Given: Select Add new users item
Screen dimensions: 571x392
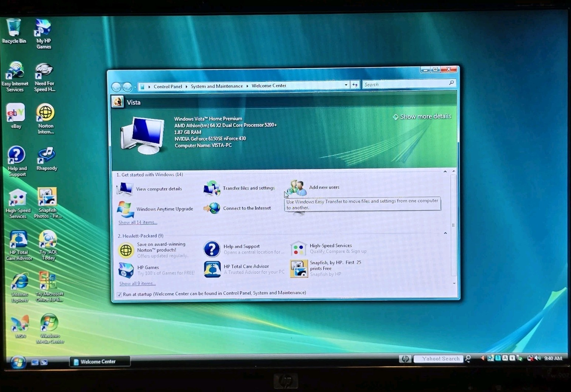Looking at the screenshot, I should click(314, 187).
